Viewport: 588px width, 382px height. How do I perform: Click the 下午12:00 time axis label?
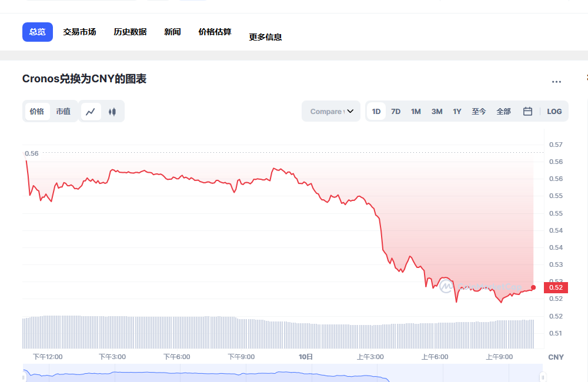coord(48,357)
